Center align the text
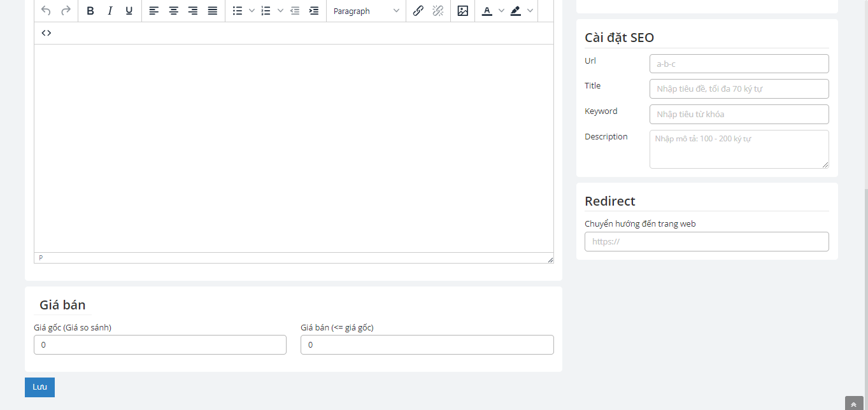 pos(173,11)
